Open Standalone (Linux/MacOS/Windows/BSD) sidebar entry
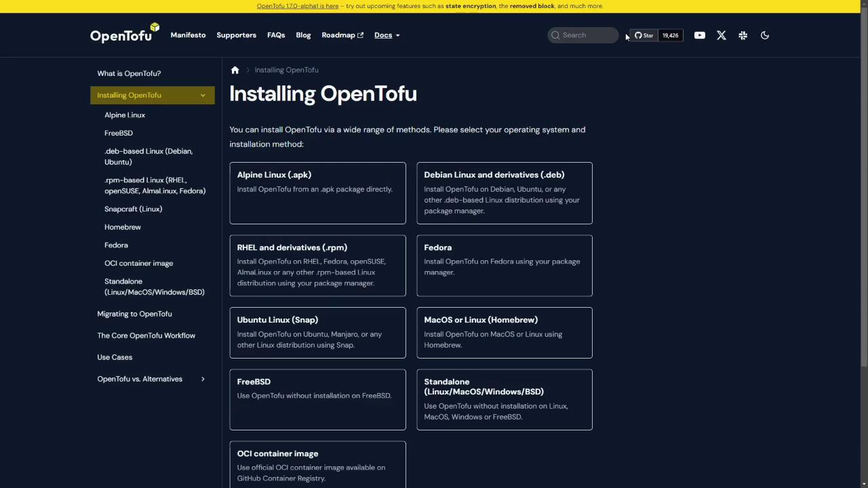The width and height of the screenshot is (868, 488). tap(154, 287)
